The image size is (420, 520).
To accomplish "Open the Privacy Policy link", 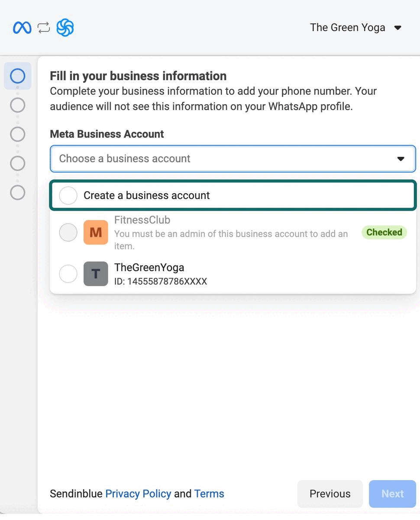I will (x=138, y=494).
